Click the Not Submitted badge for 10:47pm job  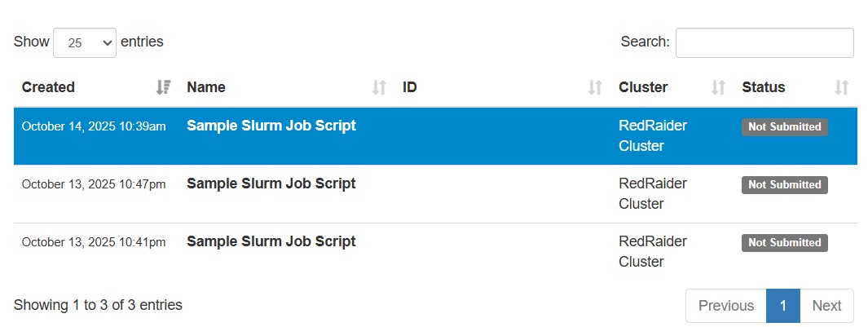click(x=784, y=185)
